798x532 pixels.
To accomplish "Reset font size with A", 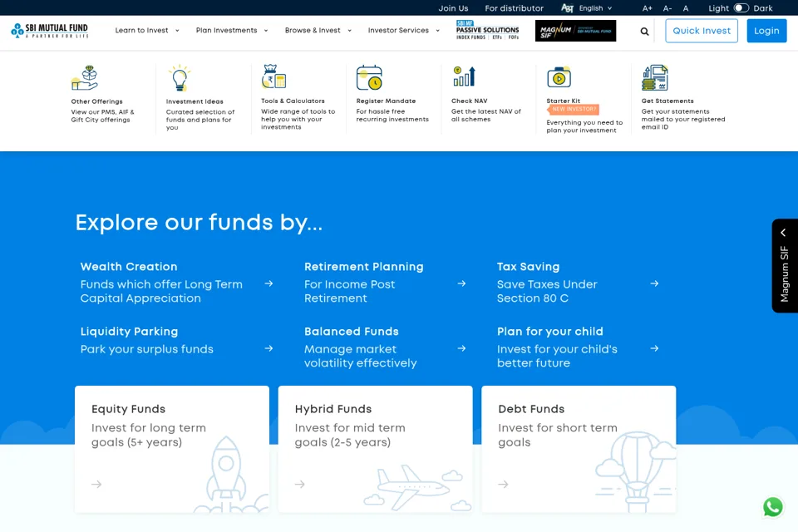I will (x=686, y=8).
